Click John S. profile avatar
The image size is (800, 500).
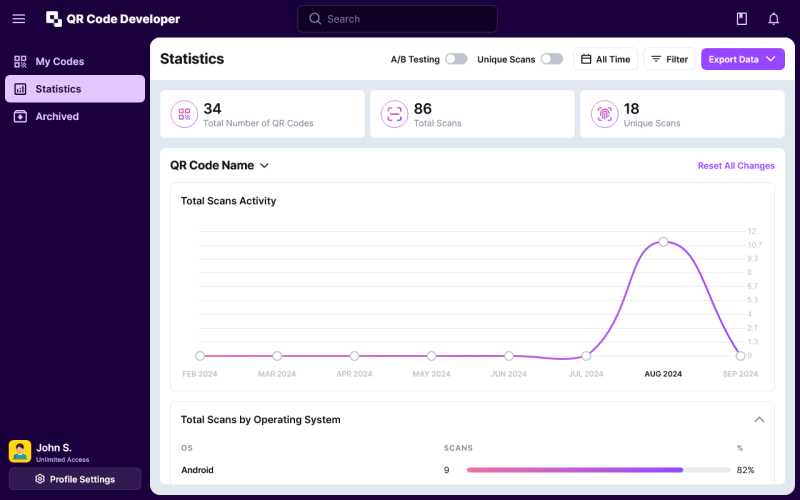(x=20, y=451)
